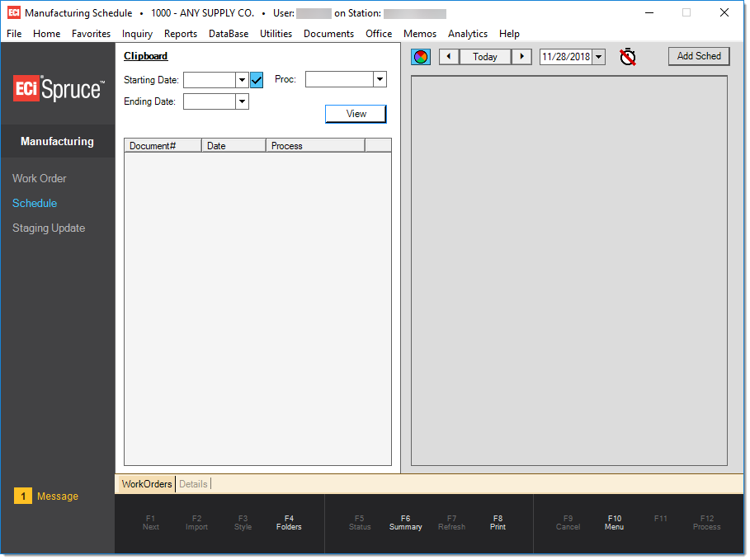The image size is (750, 560).
Task: Click the F8 Print function key
Action: tap(498, 522)
